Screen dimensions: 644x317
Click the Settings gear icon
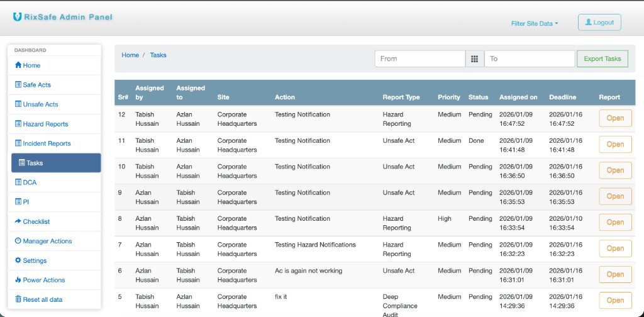18,260
